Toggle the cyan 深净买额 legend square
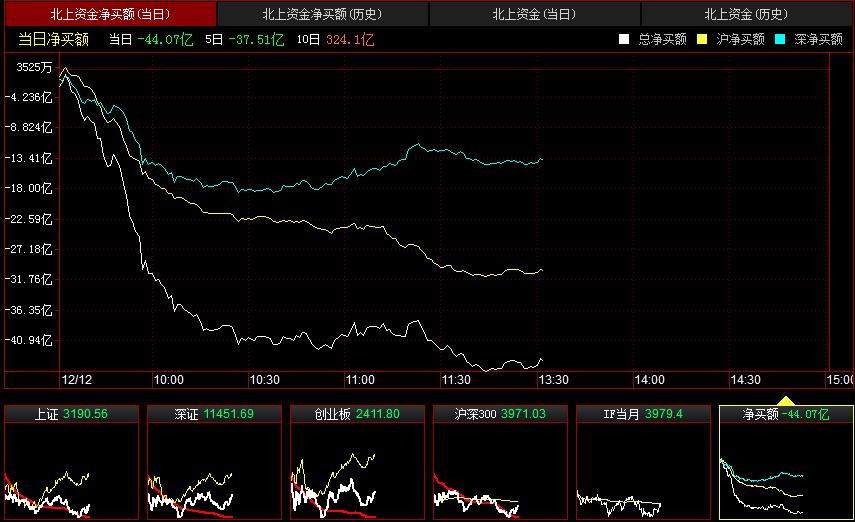This screenshot has width=855, height=522. coord(780,39)
